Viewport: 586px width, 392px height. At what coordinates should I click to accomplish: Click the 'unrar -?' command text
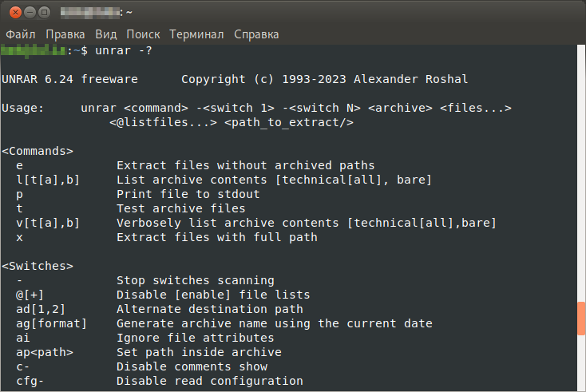[123, 50]
